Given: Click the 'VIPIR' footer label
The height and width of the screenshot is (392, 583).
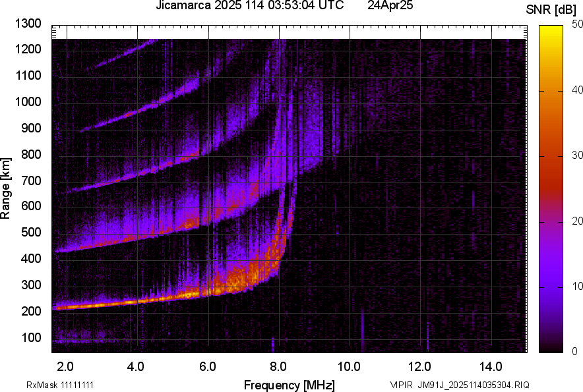Looking at the screenshot, I should [402, 385].
